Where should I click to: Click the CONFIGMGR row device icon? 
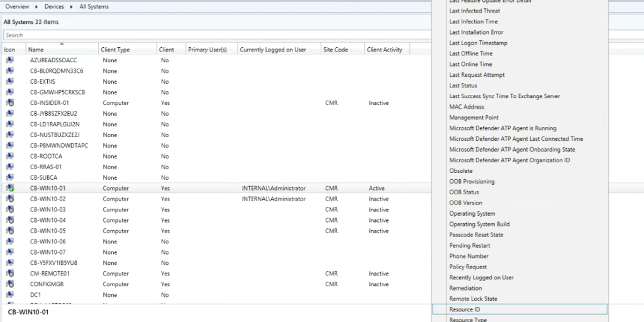click(10, 284)
